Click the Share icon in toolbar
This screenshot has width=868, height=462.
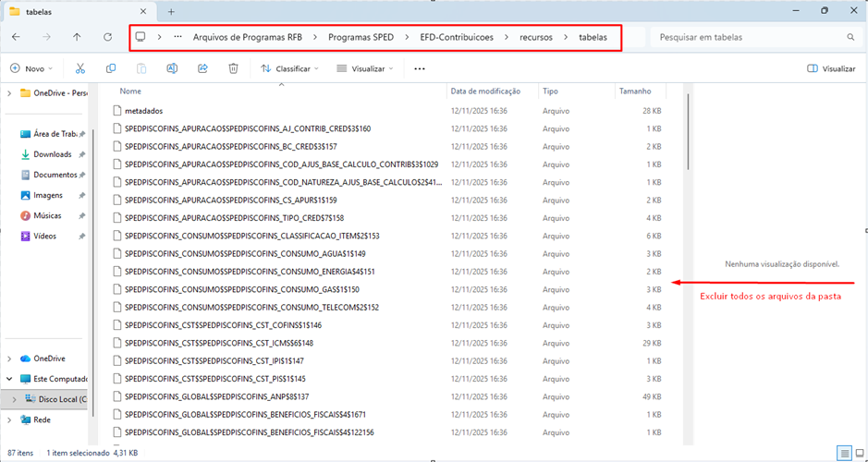pos(202,68)
